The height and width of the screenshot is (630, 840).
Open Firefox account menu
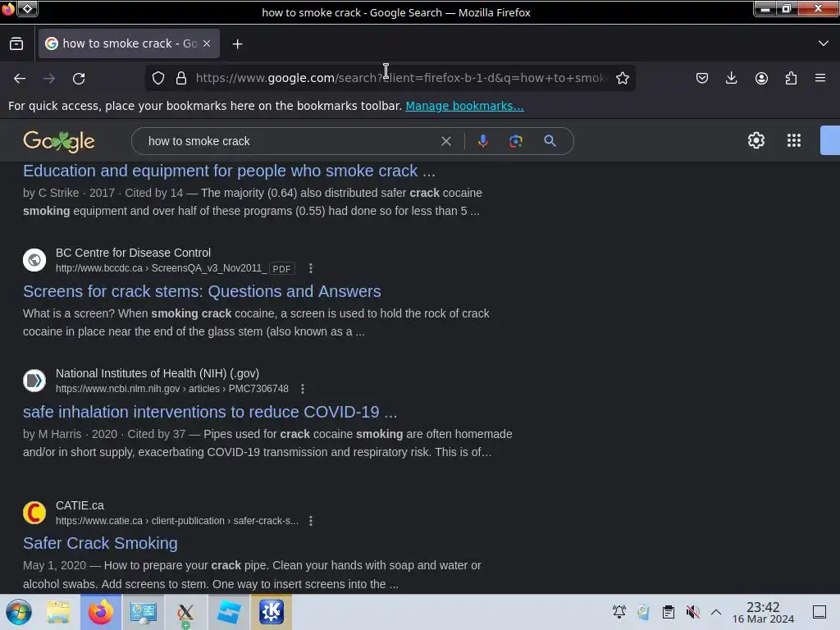click(x=761, y=78)
